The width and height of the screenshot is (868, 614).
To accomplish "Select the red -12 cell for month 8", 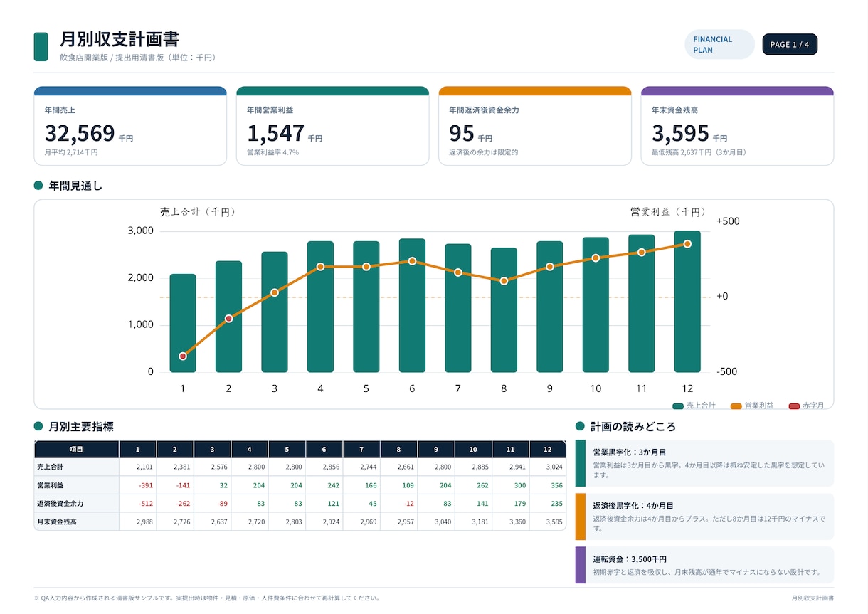I will tap(399, 504).
